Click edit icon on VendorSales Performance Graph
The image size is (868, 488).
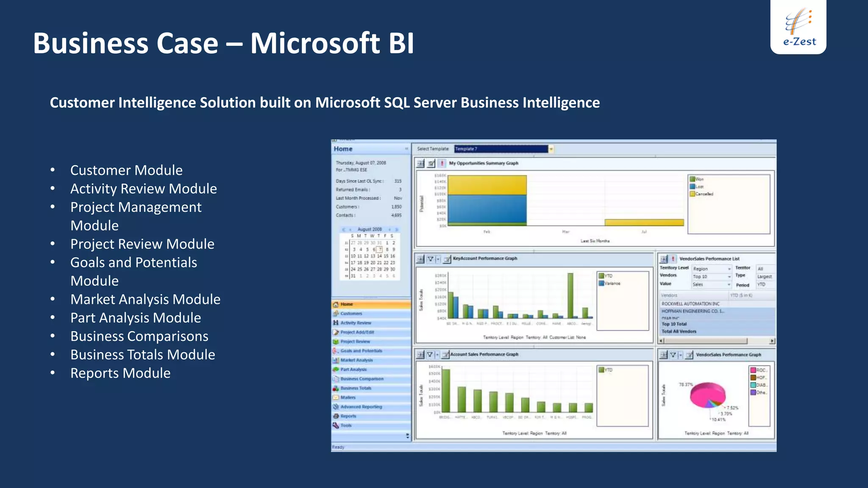tap(690, 355)
